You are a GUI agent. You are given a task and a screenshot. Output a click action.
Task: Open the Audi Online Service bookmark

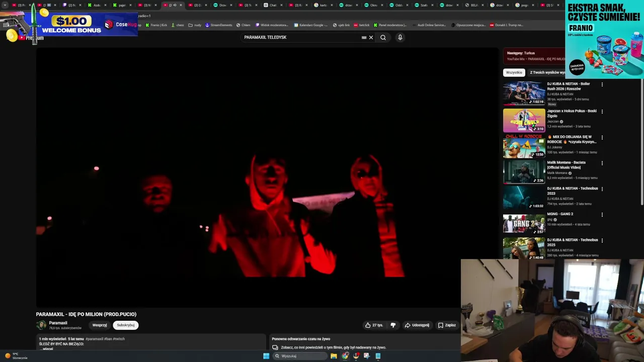click(x=429, y=25)
